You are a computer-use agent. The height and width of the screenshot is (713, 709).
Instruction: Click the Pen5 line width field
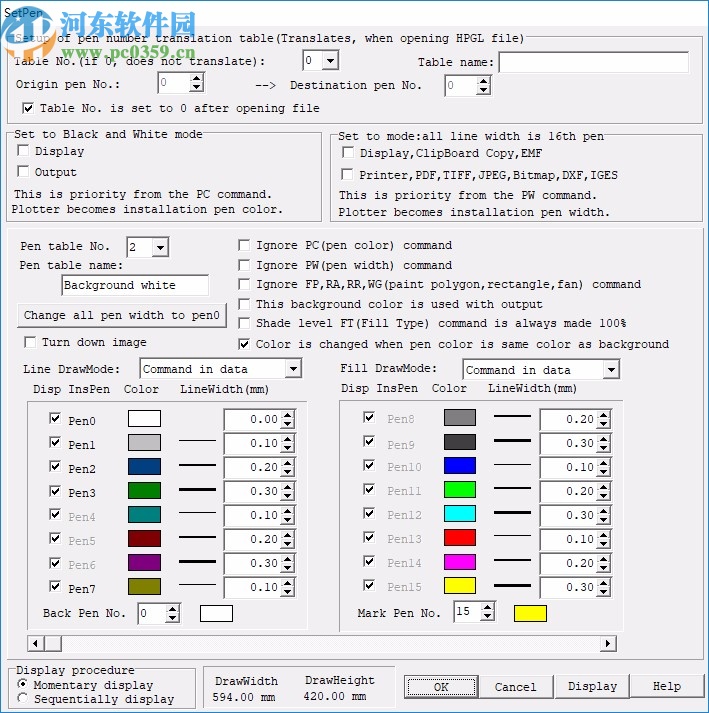(253, 539)
